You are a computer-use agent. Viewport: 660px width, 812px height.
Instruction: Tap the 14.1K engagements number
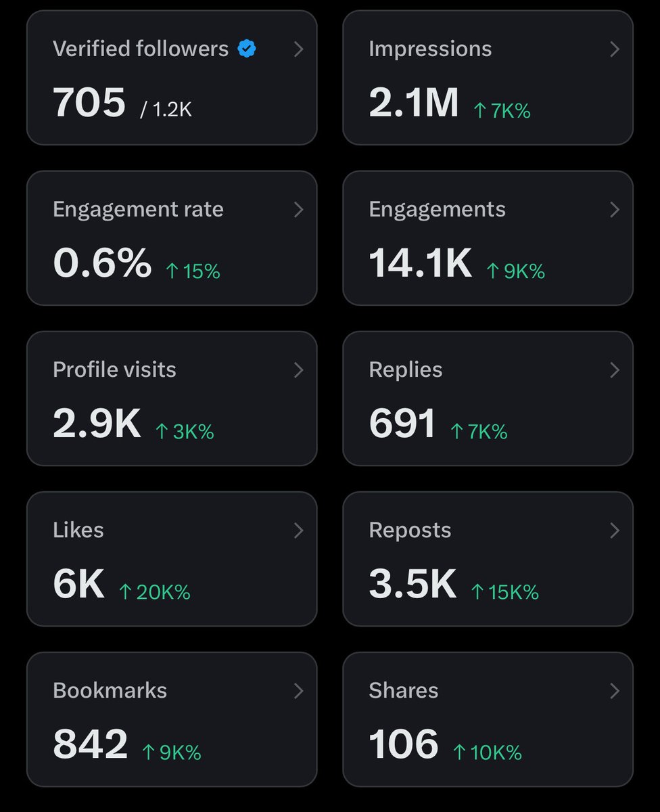[421, 263]
